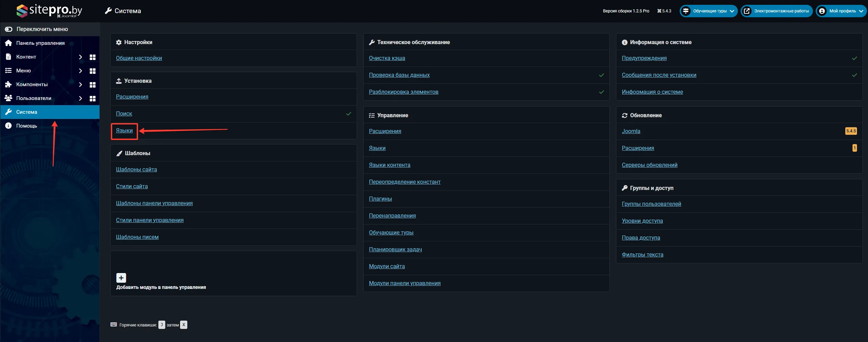
Task: Toggle the sidebar menu switch
Action: [x=9, y=29]
